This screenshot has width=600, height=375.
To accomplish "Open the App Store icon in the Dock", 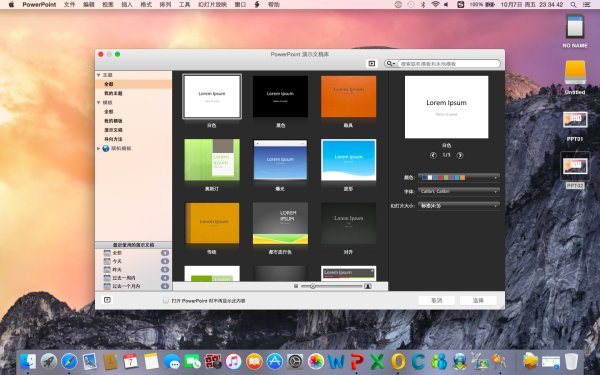I will coord(274,361).
